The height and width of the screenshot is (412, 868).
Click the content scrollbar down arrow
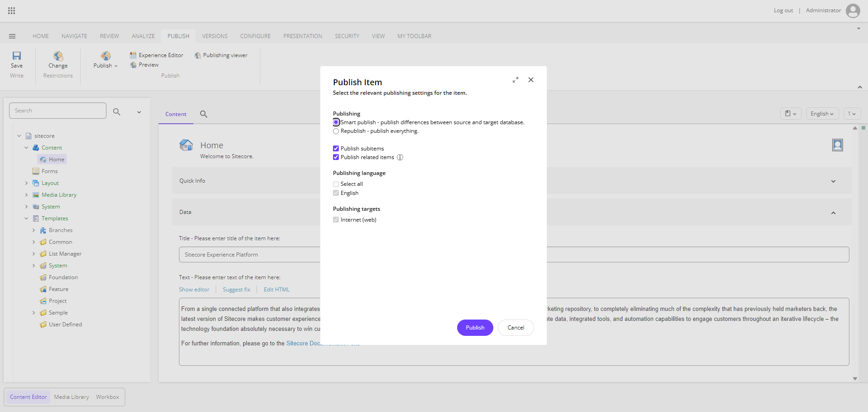coord(855,378)
